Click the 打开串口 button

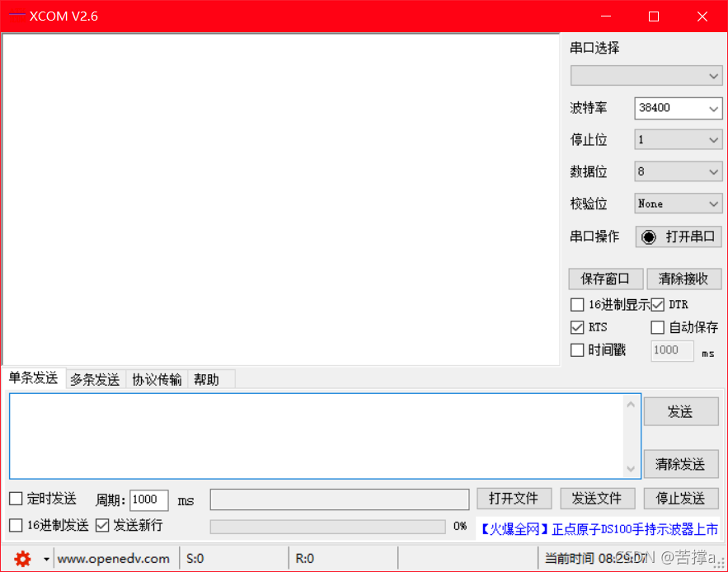pyautogui.click(x=679, y=237)
